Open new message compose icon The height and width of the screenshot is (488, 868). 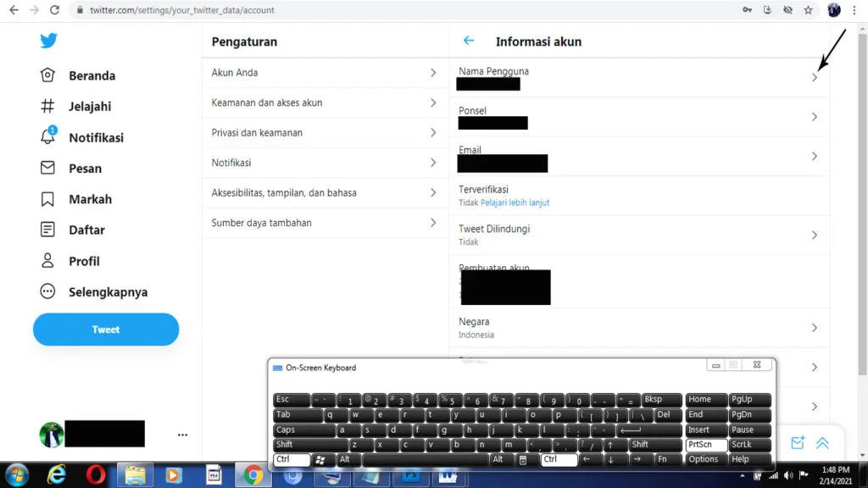point(797,442)
